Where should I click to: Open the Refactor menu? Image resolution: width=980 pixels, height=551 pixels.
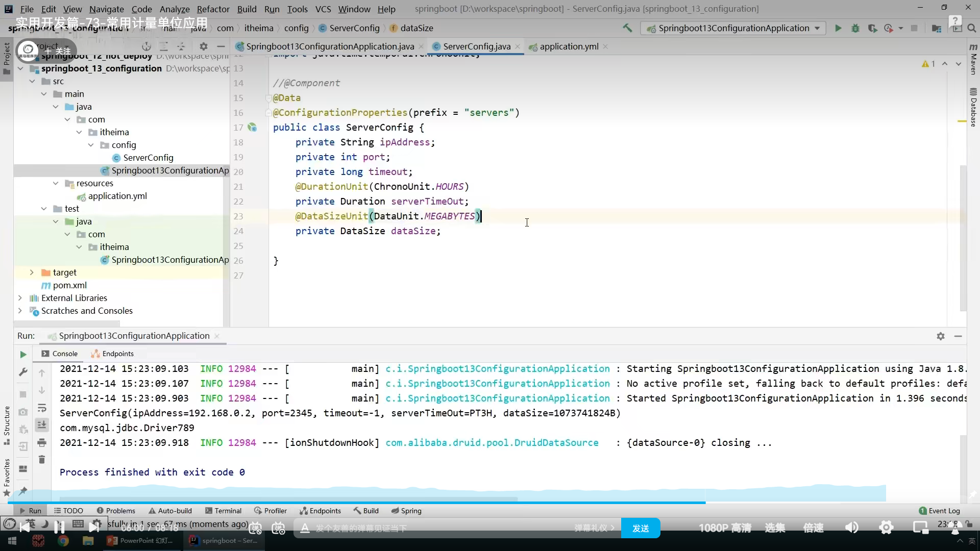pos(213,9)
